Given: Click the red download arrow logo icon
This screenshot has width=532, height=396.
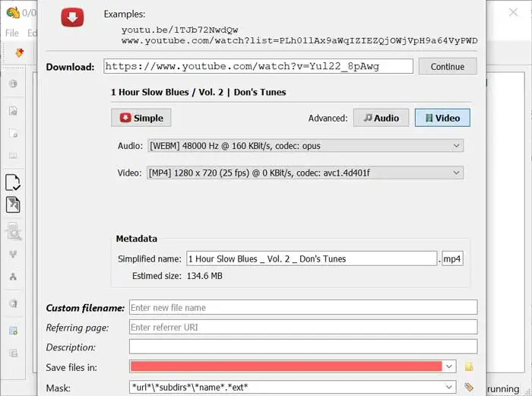Looking at the screenshot, I should click(72, 17).
